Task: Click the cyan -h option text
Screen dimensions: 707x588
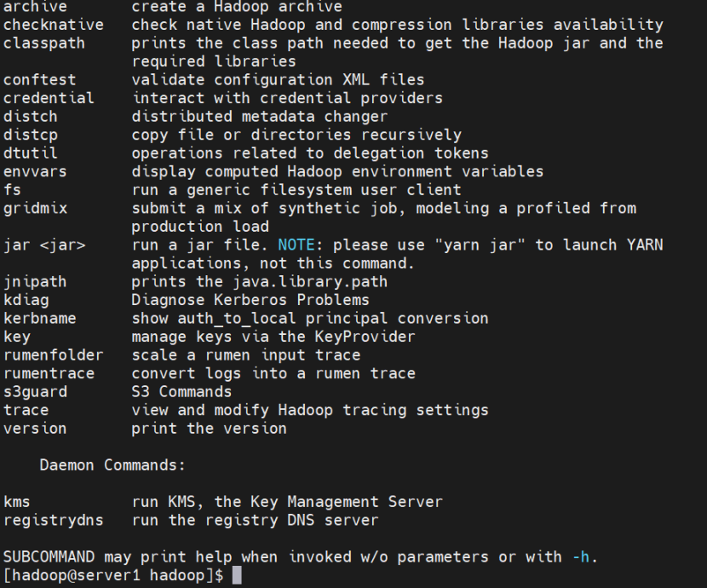Action: click(581, 556)
